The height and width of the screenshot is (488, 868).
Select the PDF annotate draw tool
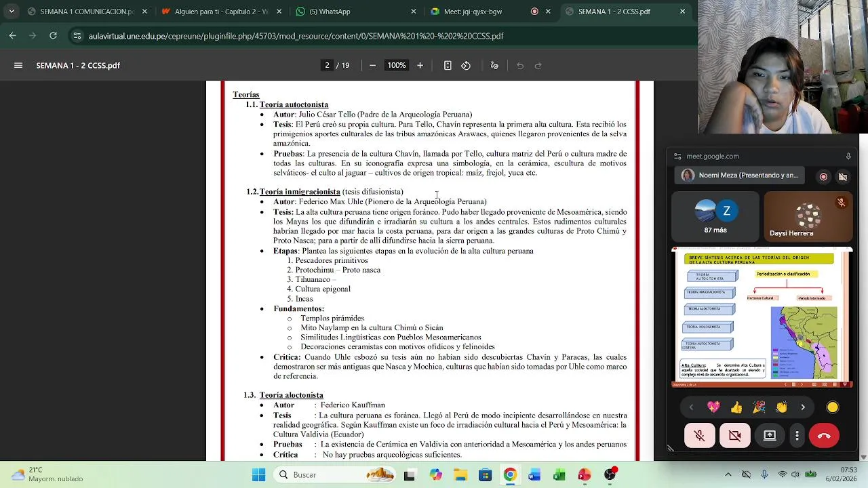click(x=494, y=66)
